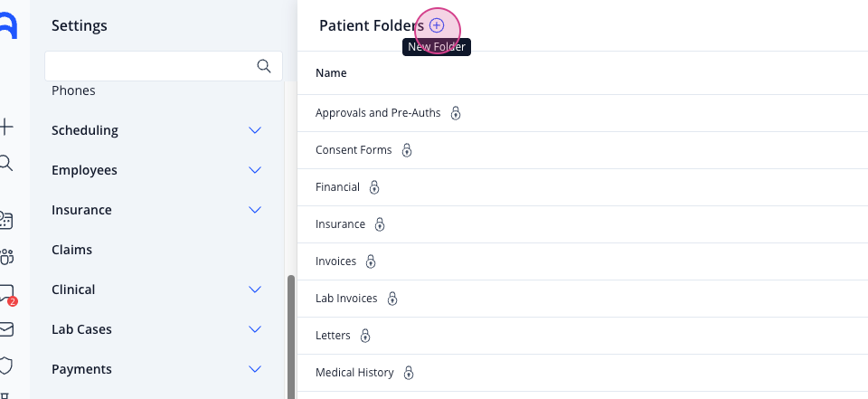This screenshot has height=399, width=868.
Task: Click the settings sidebar vertical scrollbar
Action: coord(290,337)
